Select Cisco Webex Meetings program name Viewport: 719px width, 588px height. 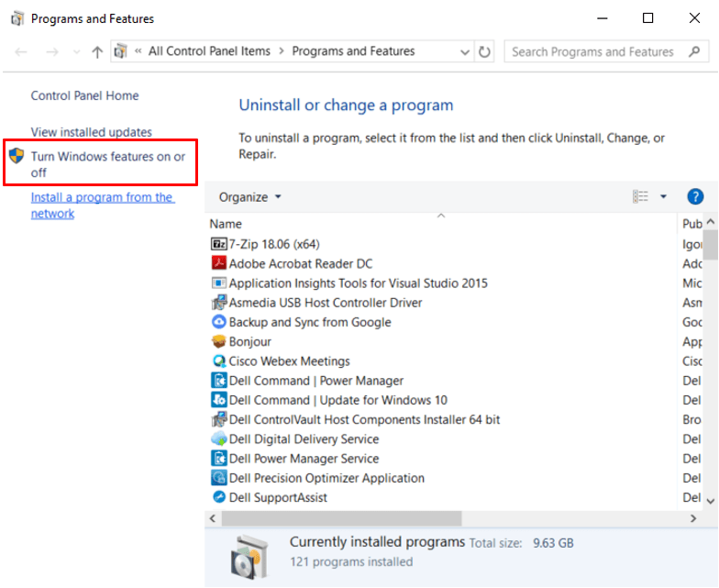click(289, 361)
